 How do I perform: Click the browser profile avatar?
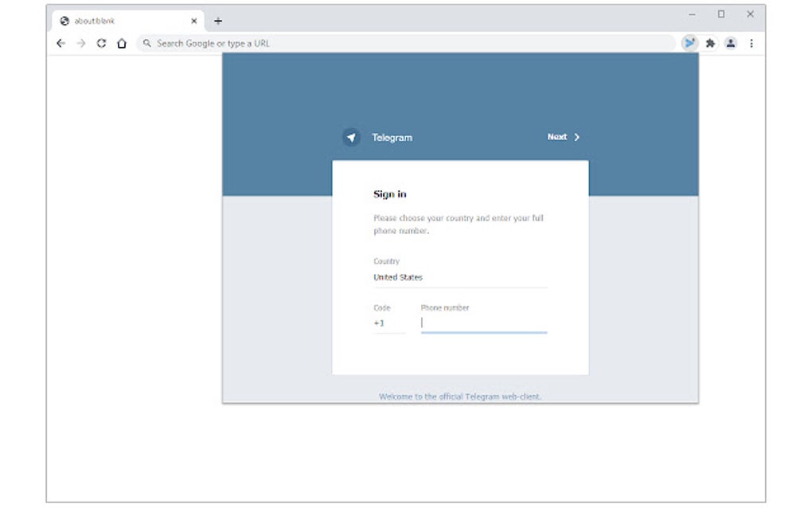(731, 43)
